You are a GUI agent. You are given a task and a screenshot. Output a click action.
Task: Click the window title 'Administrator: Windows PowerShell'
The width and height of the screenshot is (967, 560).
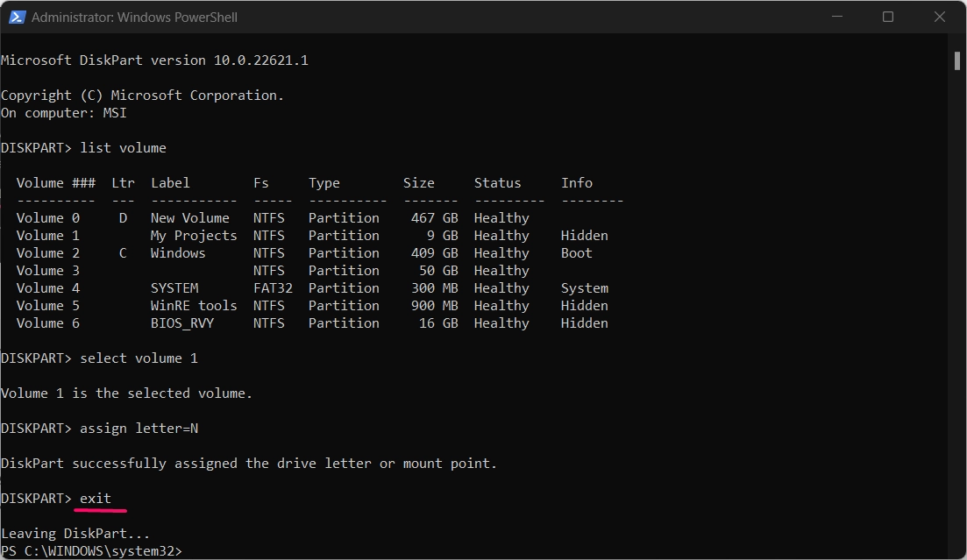(134, 18)
